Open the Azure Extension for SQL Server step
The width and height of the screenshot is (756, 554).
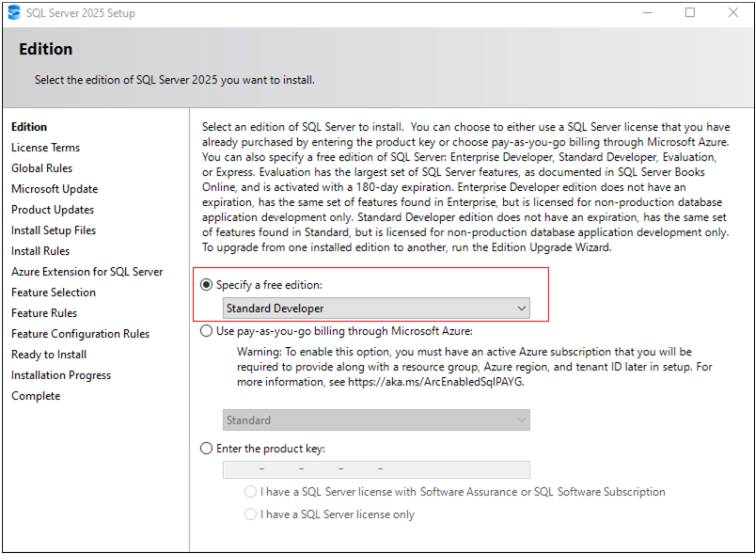pos(87,272)
